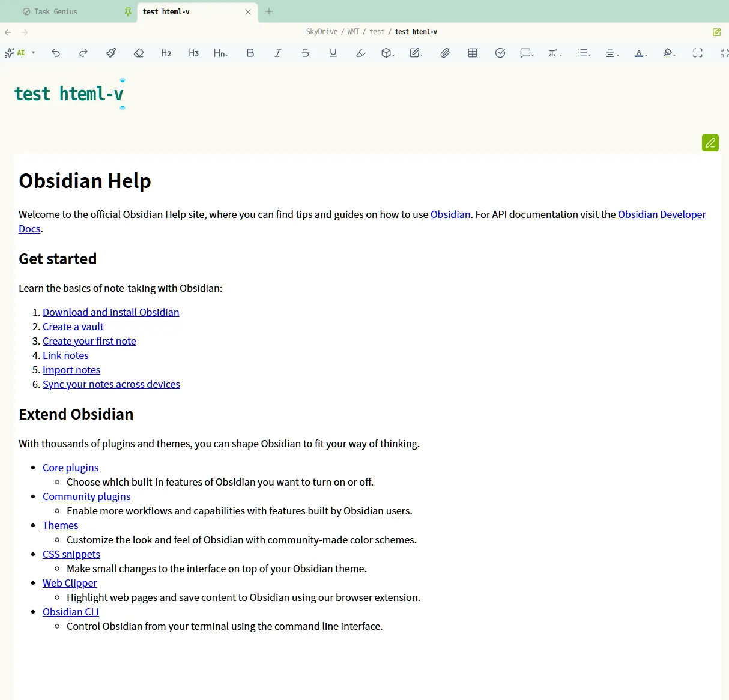Navigate forward with the right arrow
The width and height of the screenshot is (729, 700).
pyautogui.click(x=25, y=32)
